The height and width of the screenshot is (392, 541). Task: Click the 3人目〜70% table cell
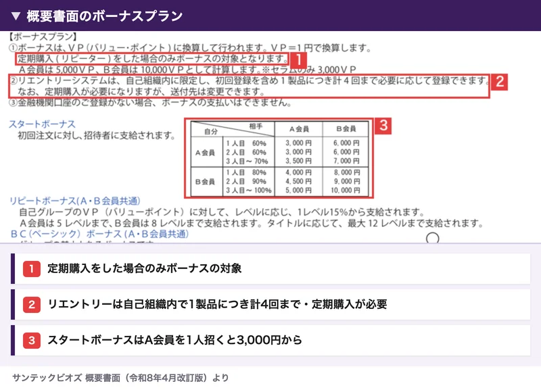click(247, 161)
